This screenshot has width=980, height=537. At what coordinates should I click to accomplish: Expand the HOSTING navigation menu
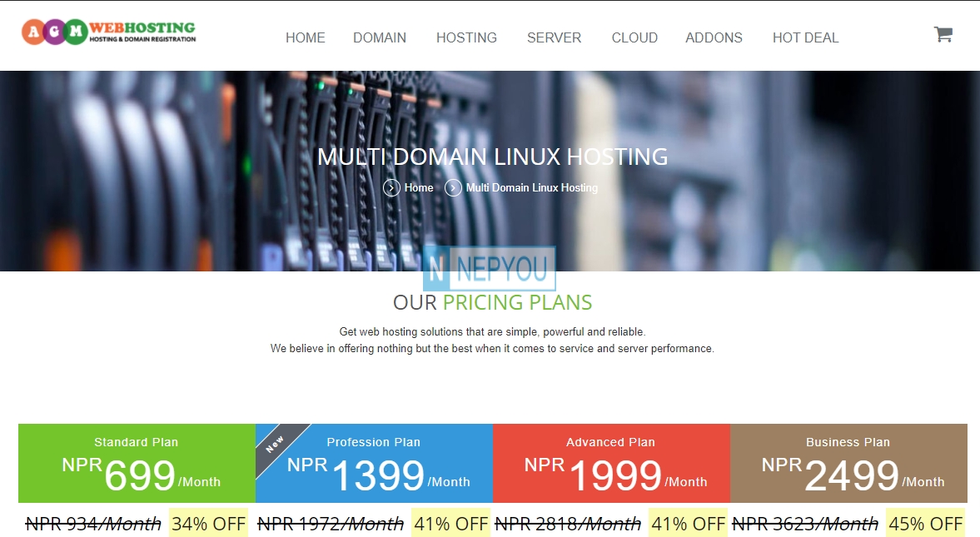[466, 38]
